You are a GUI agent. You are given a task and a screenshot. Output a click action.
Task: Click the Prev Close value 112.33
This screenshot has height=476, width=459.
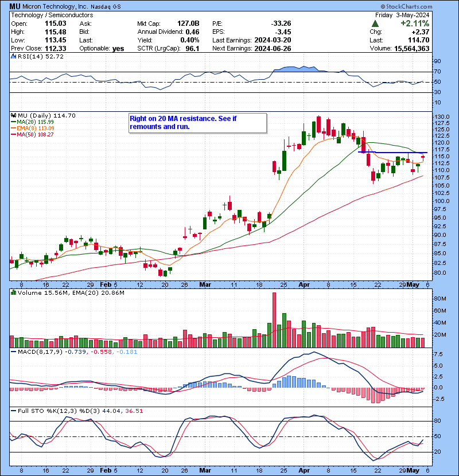click(56, 49)
